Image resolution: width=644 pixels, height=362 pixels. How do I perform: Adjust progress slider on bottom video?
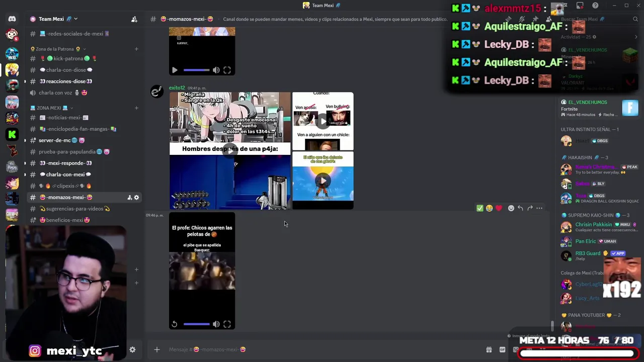[x=196, y=324]
